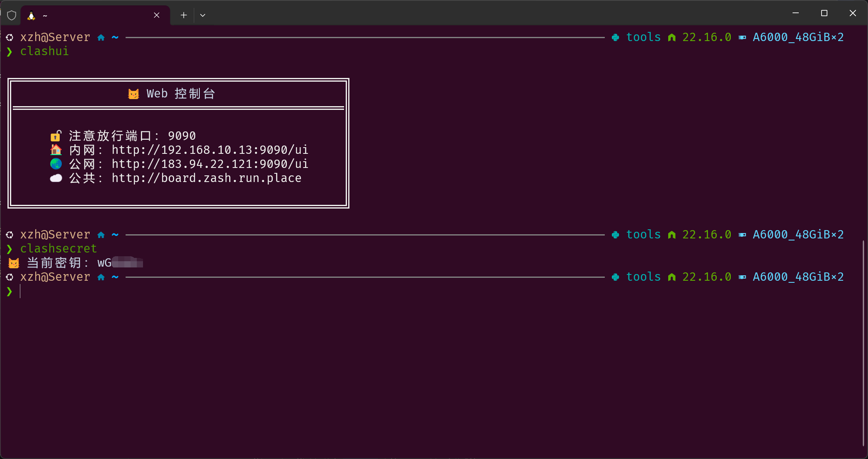Open the board.zash.run.place link
Screen dimensions: 868x459
[x=206, y=178]
